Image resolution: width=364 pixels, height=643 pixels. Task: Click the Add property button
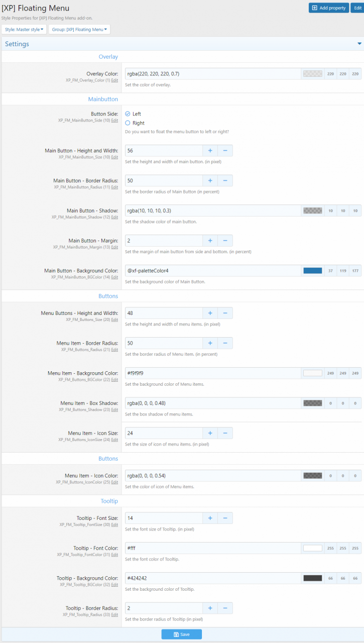[x=329, y=8]
